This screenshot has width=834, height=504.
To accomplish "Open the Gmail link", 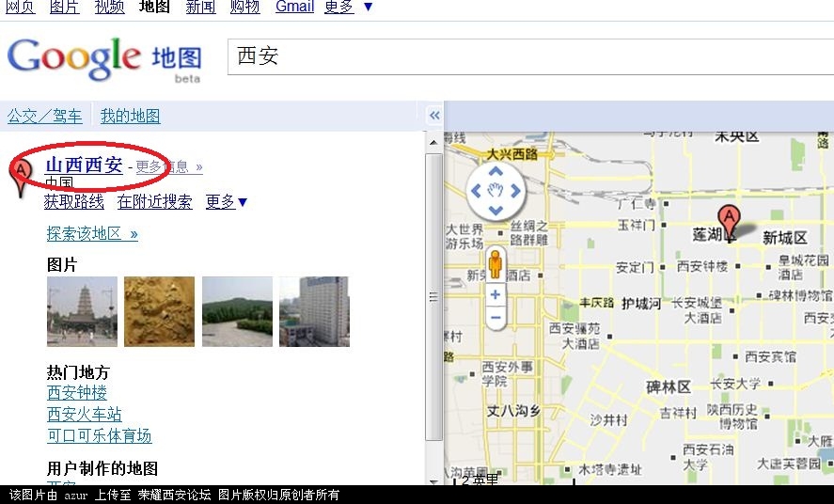I will point(294,7).
